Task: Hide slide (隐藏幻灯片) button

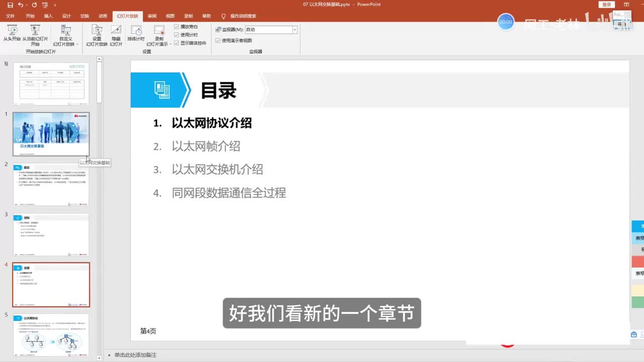Action: pos(116,35)
